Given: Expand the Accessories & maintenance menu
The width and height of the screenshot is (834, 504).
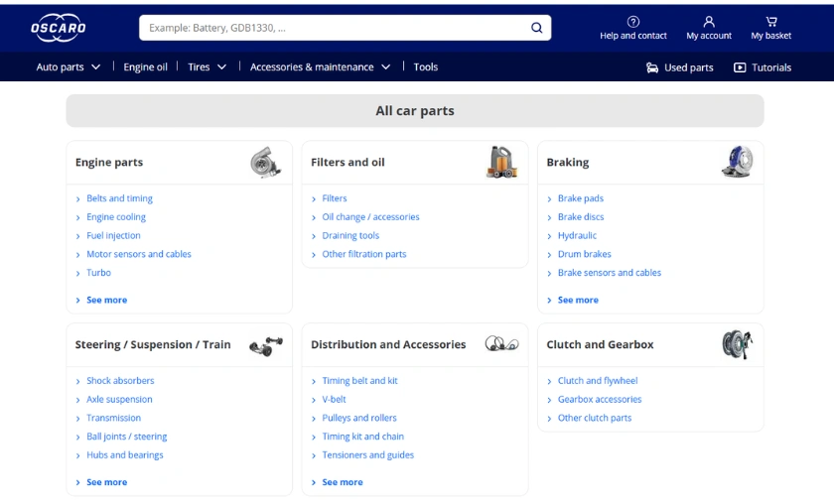Looking at the screenshot, I should click(320, 67).
